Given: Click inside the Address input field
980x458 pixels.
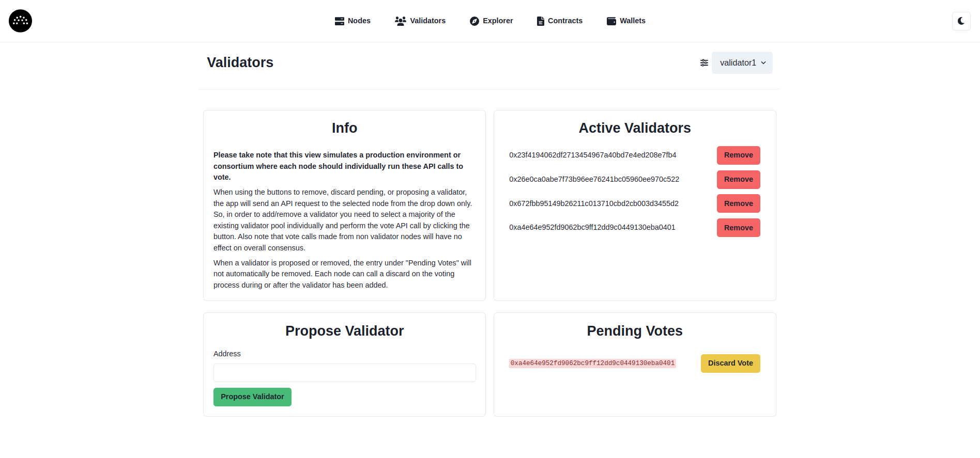Looking at the screenshot, I should click(x=344, y=372).
